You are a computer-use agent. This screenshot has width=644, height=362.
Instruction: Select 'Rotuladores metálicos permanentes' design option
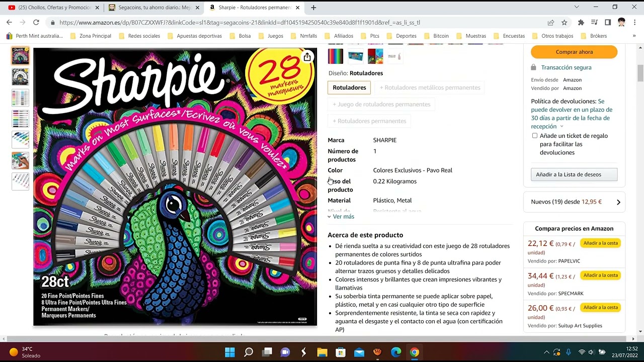pos(430,87)
